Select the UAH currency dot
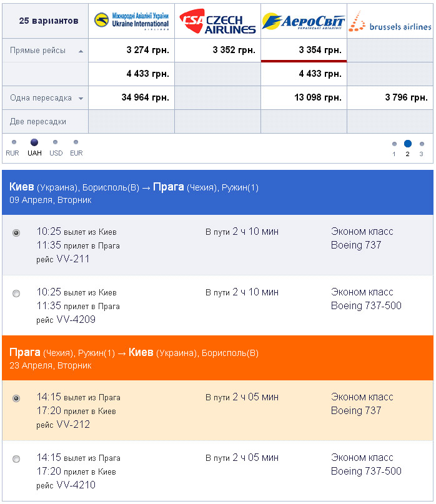 pos(34,142)
